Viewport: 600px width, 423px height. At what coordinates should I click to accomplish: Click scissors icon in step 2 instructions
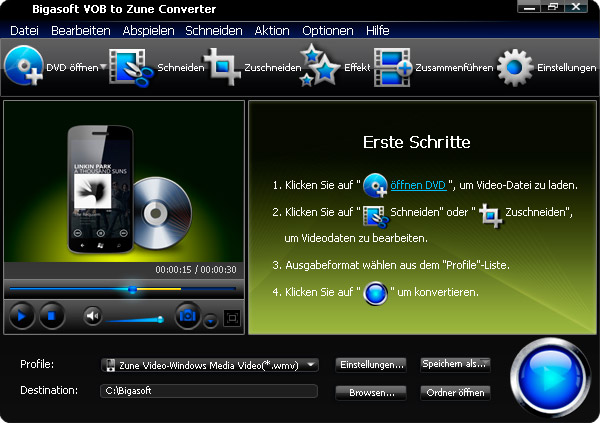click(375, 217)
